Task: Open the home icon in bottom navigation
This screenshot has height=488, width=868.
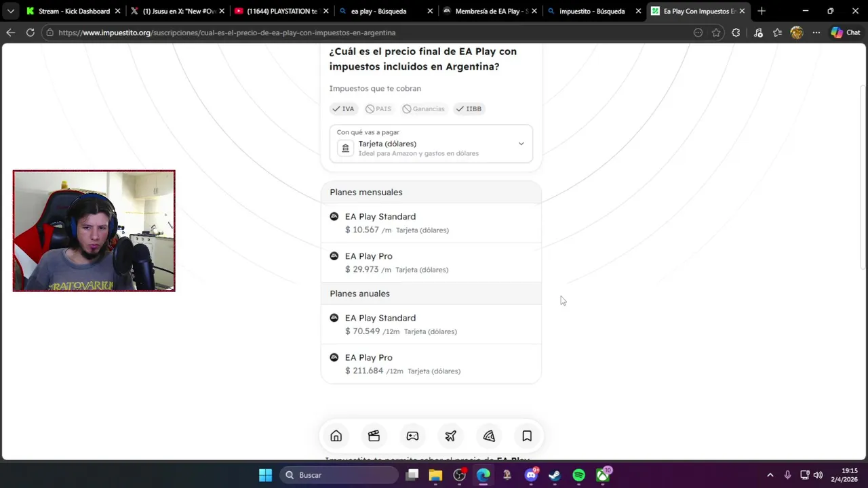Action: 336,436
